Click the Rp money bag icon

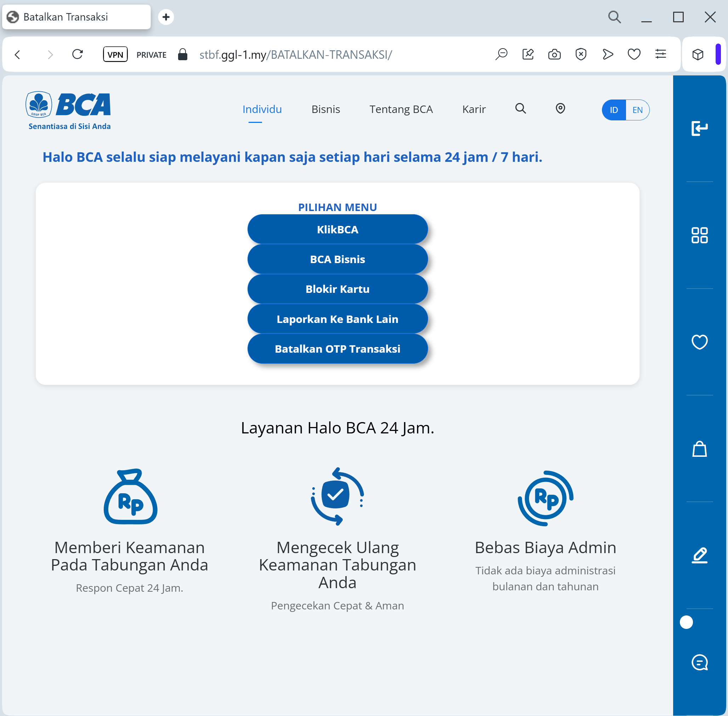131,496
